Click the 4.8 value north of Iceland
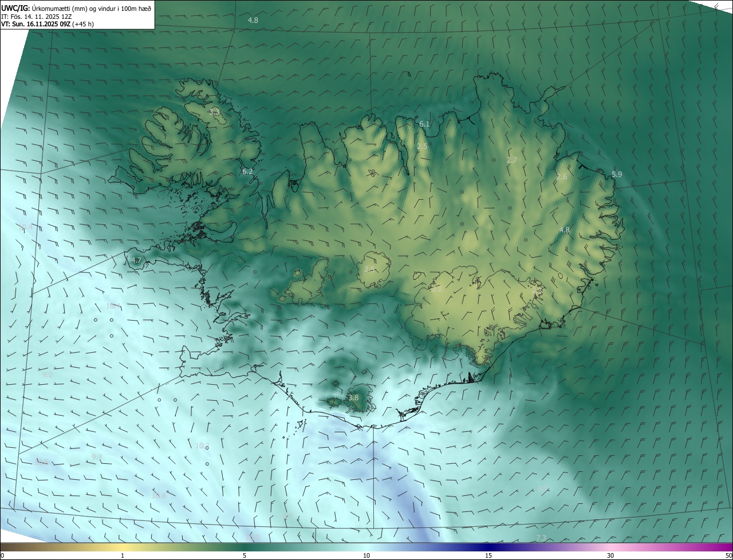This screenshot has width=733, height=560. [x=253, y=20]
